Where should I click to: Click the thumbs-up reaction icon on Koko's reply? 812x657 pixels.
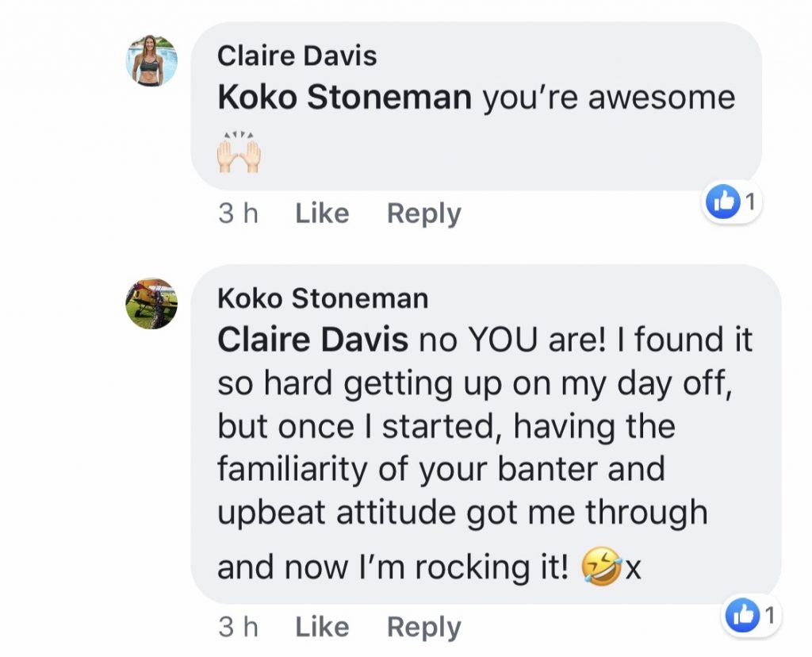[x=741, y=617]
